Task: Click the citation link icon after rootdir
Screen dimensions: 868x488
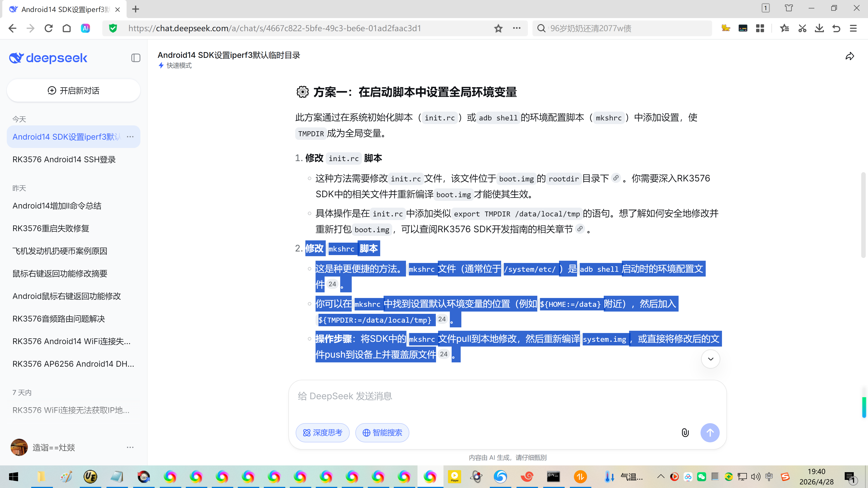Action: [x=616, y=178]
